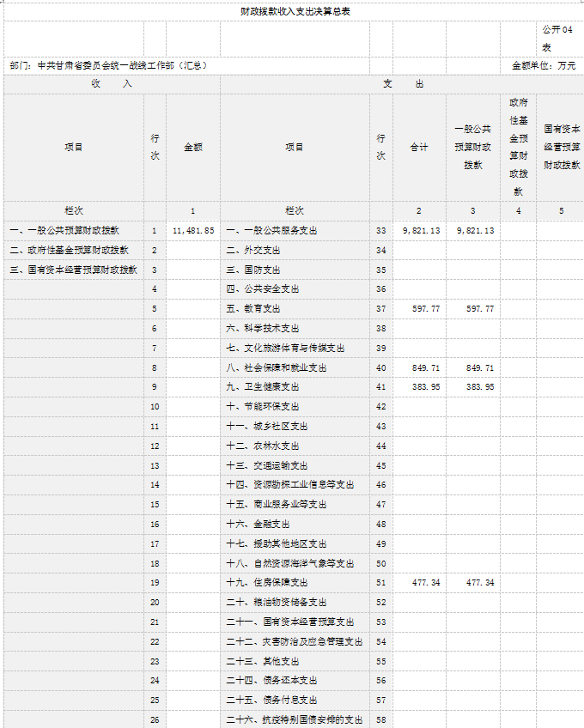Click the 二、外交支出 row label
Image resolution: width=584 pixels, height=728 pixels.
click(x=253, y=251)
